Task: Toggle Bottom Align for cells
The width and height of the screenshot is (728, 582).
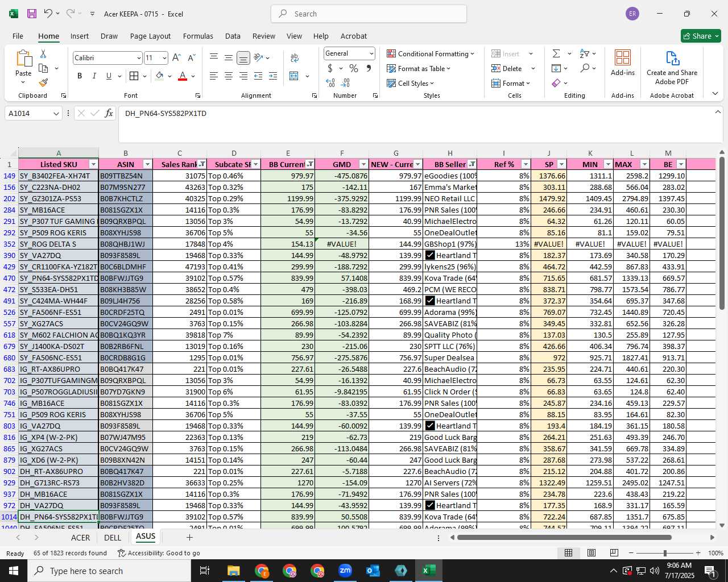Action: click(243, 57)
